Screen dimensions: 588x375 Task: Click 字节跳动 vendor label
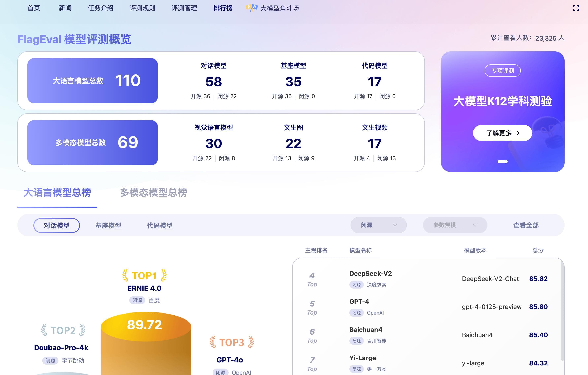click(73, 360)
